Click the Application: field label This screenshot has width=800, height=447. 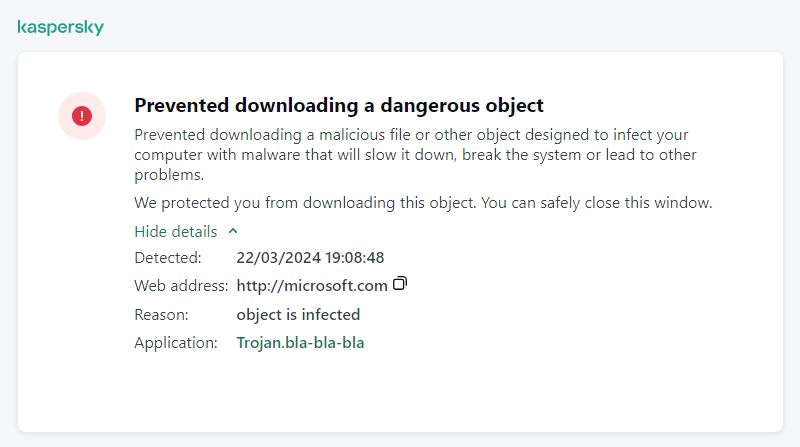pyautogui.click(x=176, y=342)
